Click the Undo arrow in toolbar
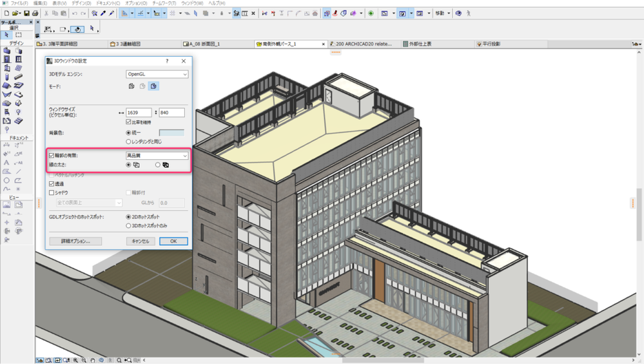This screenshot has width=644, height=364. coord(75,13)
